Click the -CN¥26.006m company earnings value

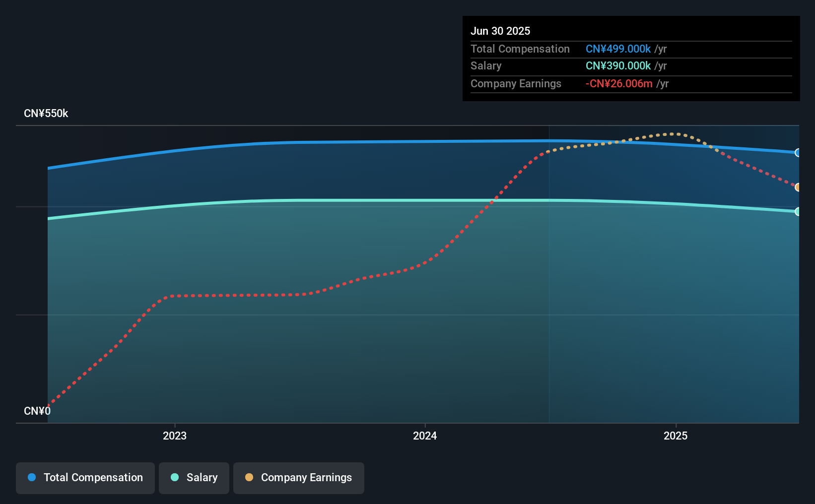[619, 84]
